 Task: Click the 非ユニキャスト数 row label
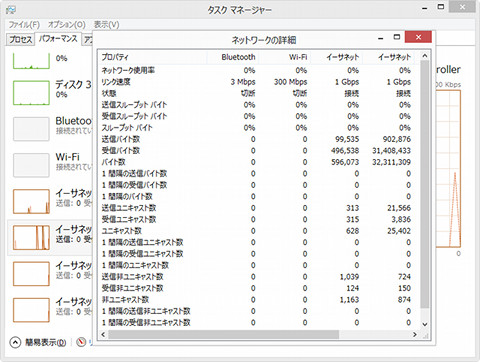pyautogui.click(x=125, y=299)
